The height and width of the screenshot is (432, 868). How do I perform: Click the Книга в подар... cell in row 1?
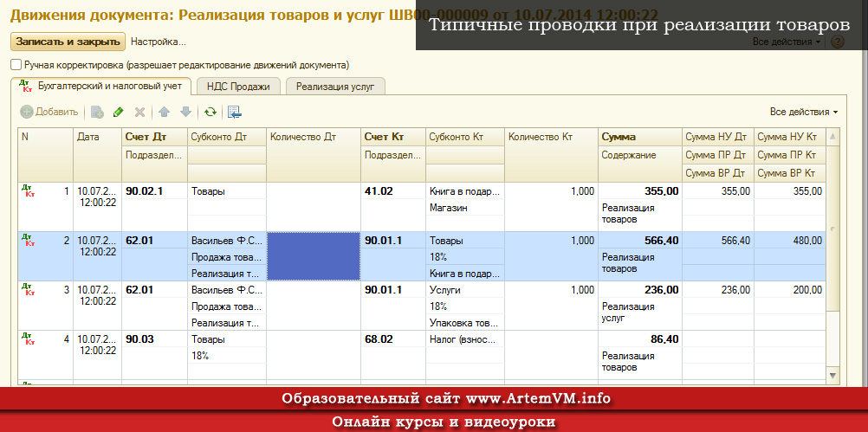465,191
